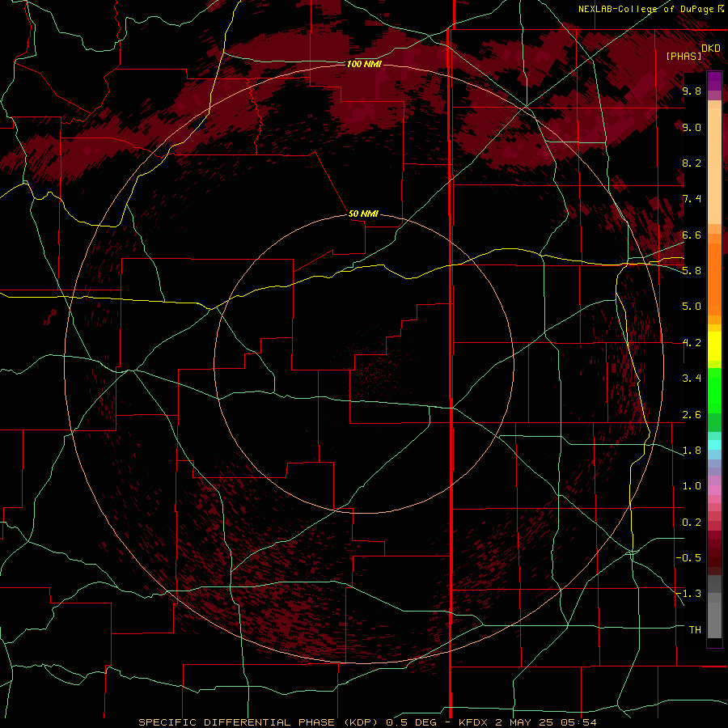Click the [PHAS] legend unit label
The height and width of the screenshot is (728, 728).
(x=684, y=56)
